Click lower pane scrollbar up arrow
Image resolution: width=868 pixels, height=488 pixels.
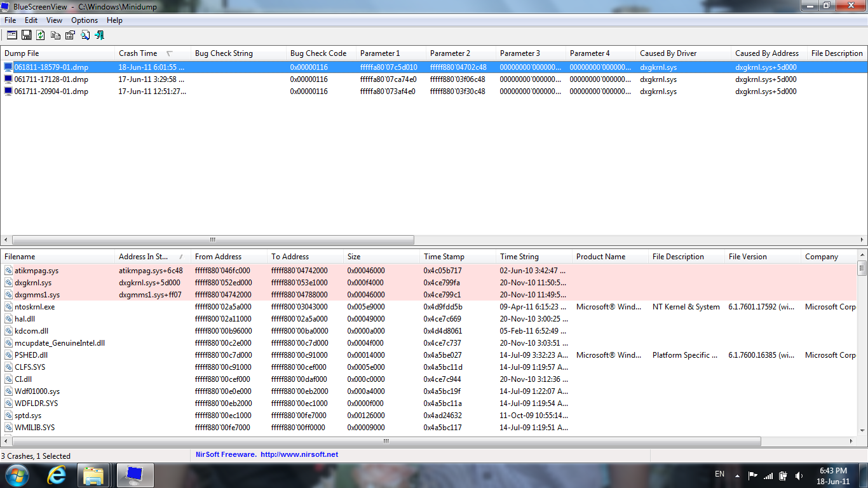(862, 255)
